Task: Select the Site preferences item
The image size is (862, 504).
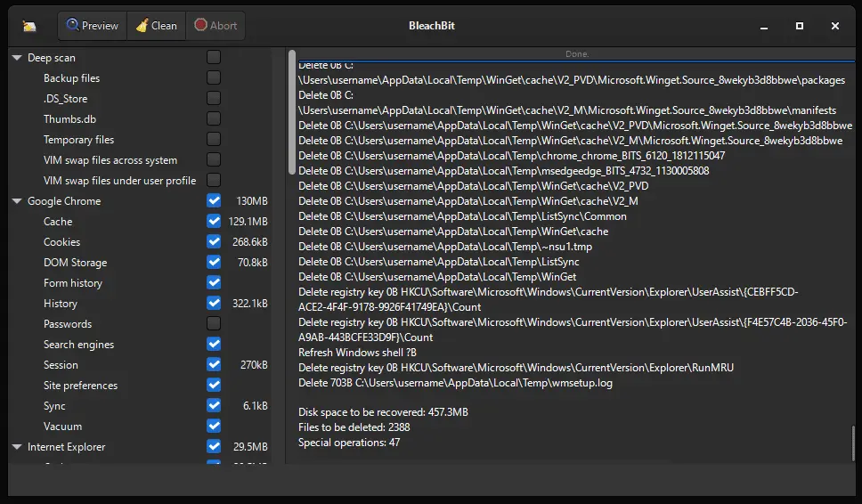Action: coord(80,386)
